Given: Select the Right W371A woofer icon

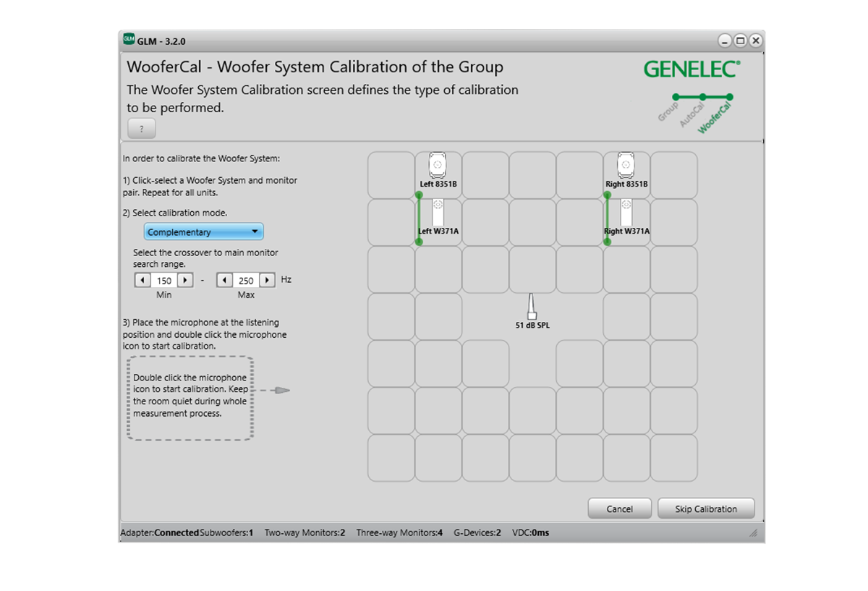Looking at the screenshot, I should pyautogui.click(x=626, y=213).
